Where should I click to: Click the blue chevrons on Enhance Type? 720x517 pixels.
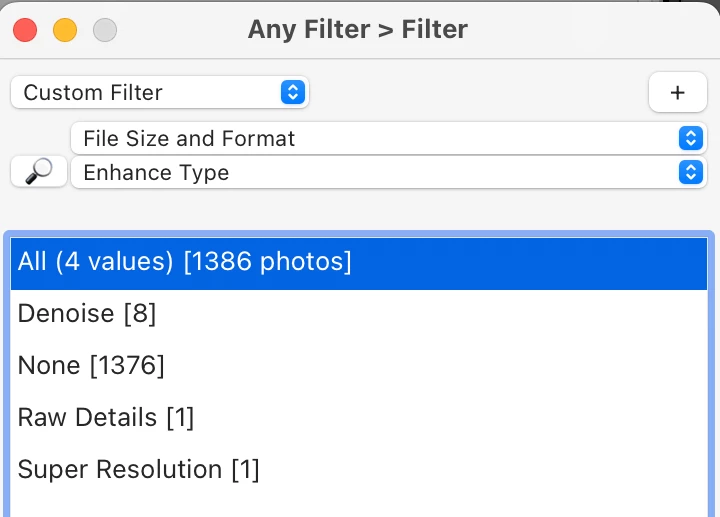pyautogui.click(x=690, y=172)
